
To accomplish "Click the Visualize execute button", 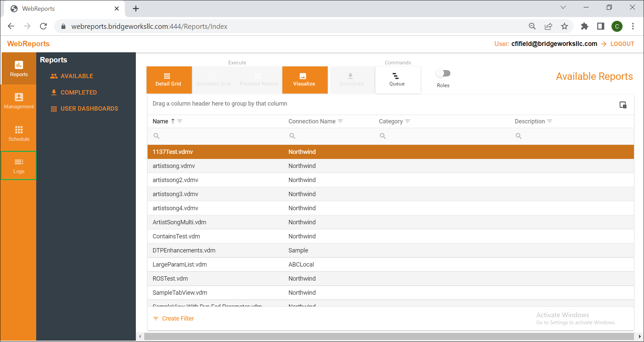I will (x=305, y=80).
